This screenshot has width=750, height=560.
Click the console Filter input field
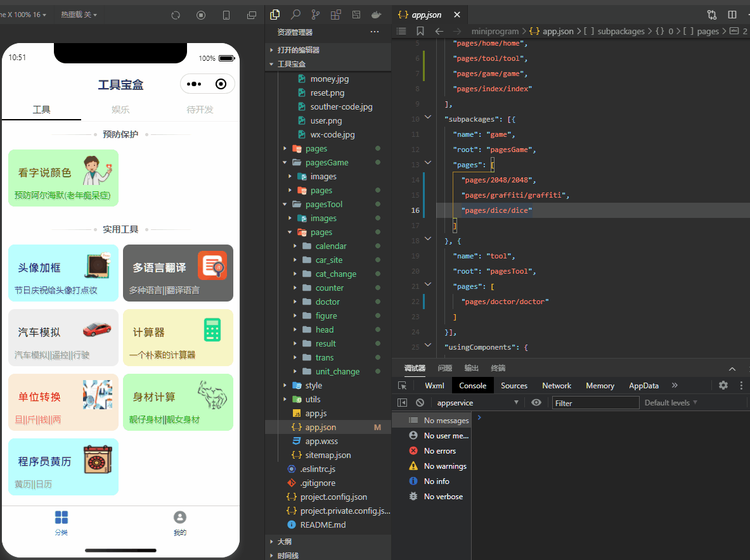tap(595, 402)
